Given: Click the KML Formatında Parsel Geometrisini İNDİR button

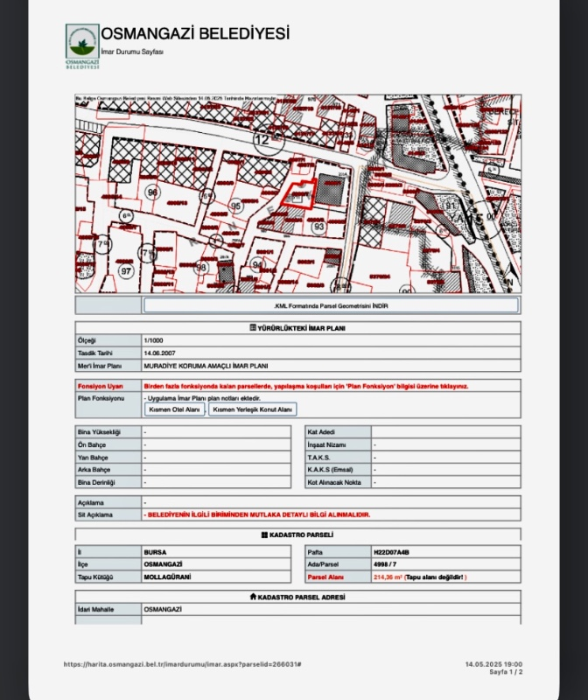Looking at the screenshot, I should coord(331,305).
